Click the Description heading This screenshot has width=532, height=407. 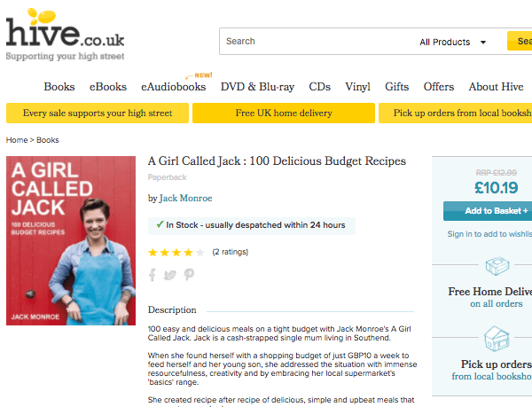(x=172, y=310)
